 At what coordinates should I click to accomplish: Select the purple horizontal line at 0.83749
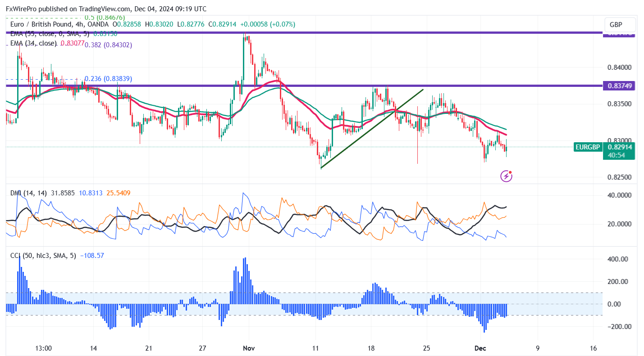pyautogui.click(x=304, y=86)
